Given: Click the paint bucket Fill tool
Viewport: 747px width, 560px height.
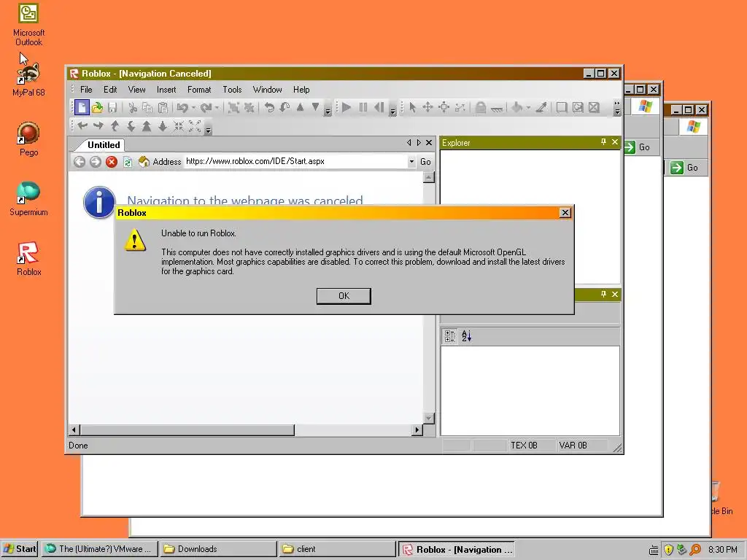Looking at the screenshot, I should pyautogui.click(x=517, y=108).
